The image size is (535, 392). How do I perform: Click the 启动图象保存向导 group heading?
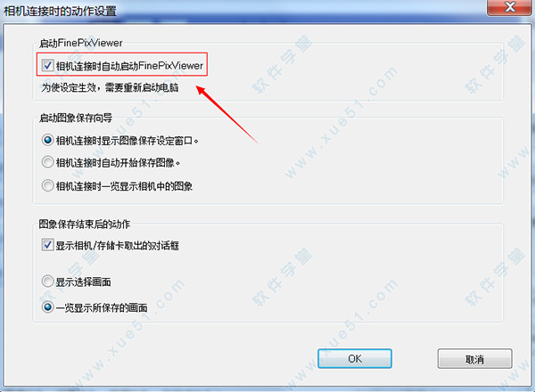click(x=76, y=118)
